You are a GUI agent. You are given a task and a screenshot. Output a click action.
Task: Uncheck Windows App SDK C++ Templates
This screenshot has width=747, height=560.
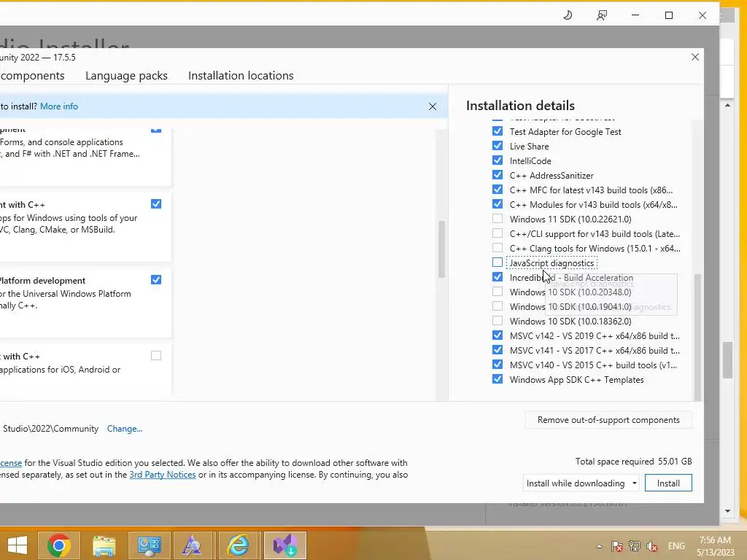pos(498,379)
